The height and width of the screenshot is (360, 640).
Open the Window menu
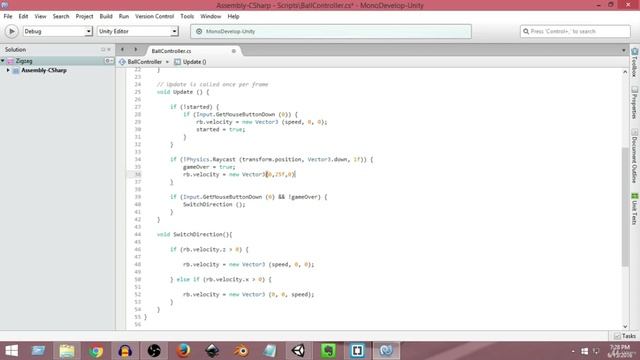[x=210, y=16]
